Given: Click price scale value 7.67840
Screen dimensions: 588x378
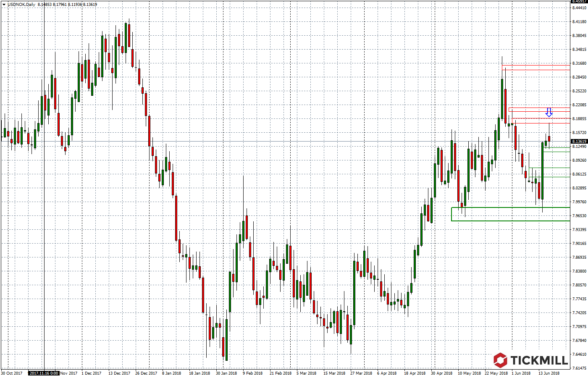Looking at the screenshot, I should [x=579, y=341].
